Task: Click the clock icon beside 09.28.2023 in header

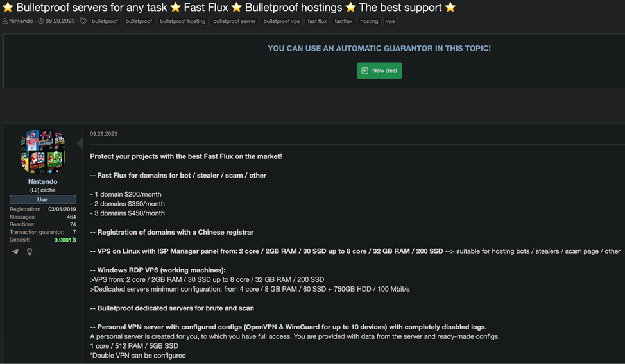Action: (40, 21)
